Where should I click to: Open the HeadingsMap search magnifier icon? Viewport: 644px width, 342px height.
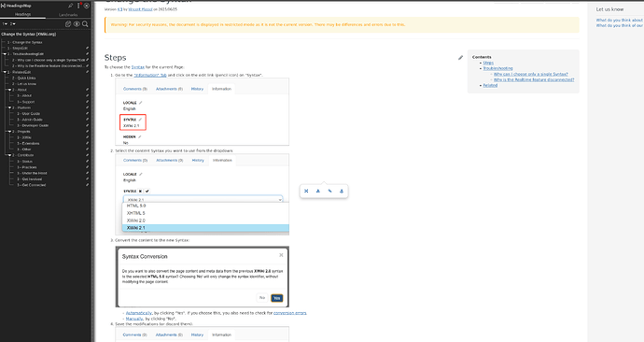point(85,24)
